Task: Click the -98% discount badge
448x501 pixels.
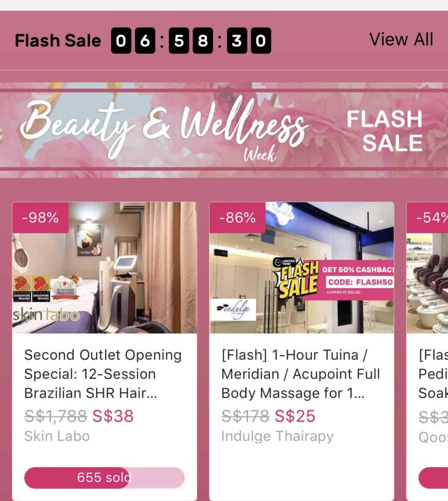Action: tap(40, 218)
